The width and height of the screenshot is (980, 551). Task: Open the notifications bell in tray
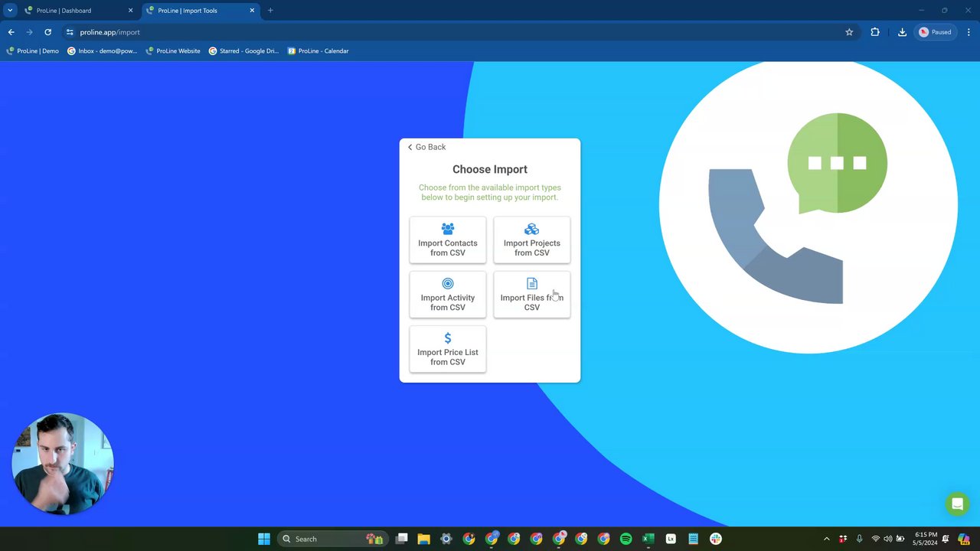click(x=946, y=539)
